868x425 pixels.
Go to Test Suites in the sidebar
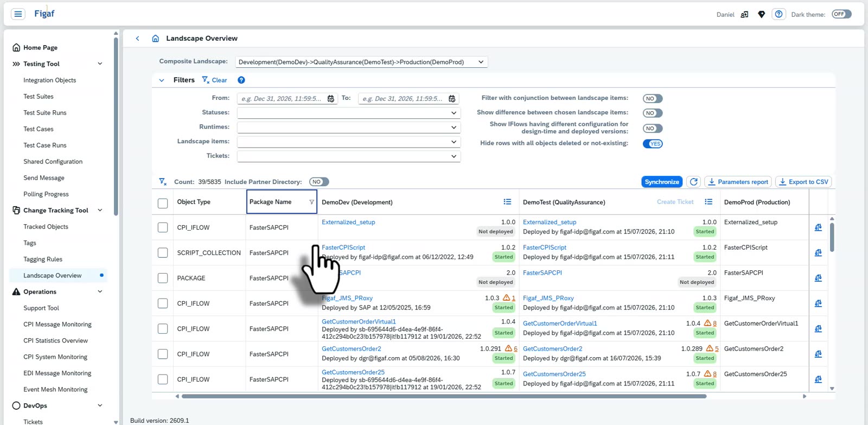click(39, 97)
